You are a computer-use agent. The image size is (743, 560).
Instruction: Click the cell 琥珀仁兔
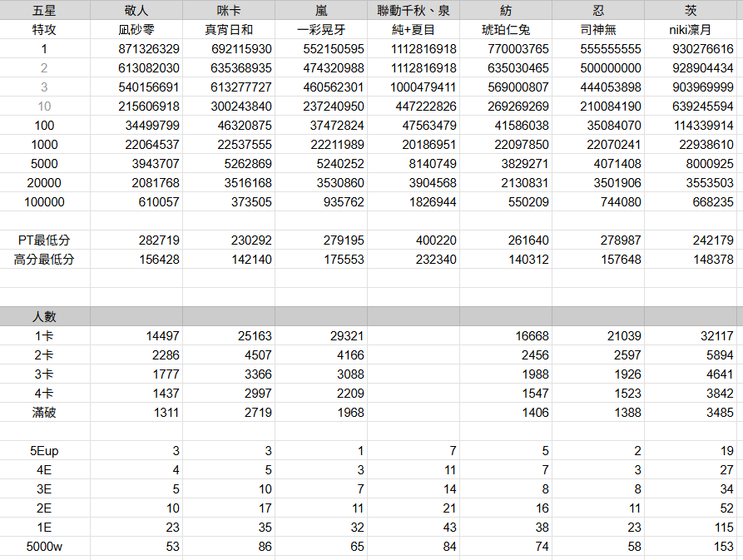pos(506,30)
